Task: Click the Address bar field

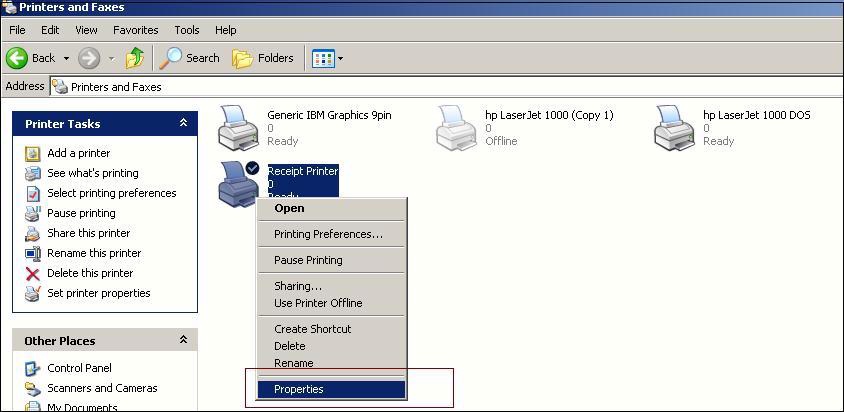Action: click(450, 87)
